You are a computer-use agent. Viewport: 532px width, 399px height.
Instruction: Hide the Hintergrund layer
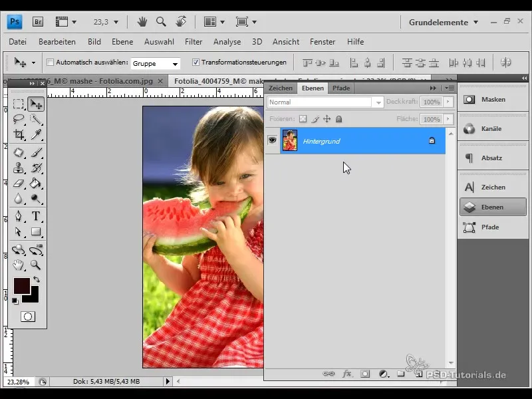pos(272,140)
